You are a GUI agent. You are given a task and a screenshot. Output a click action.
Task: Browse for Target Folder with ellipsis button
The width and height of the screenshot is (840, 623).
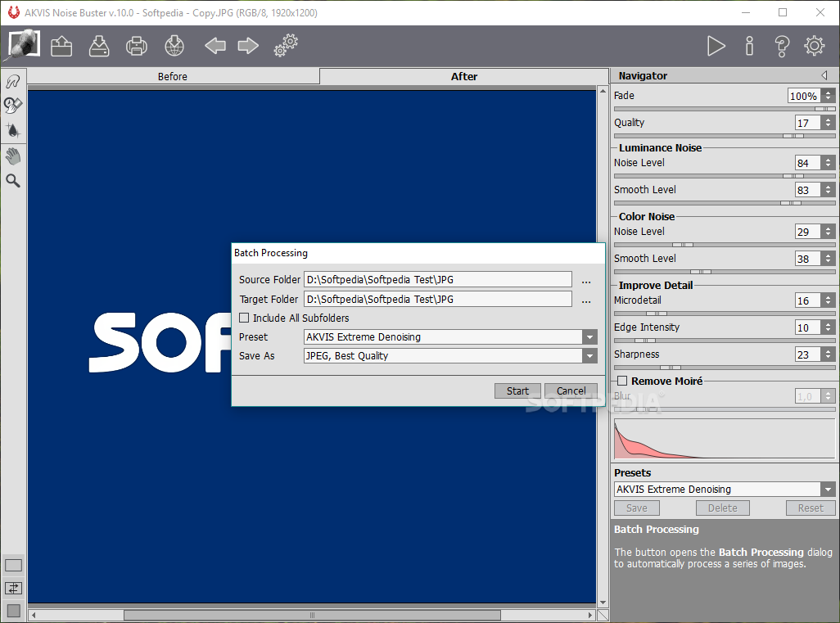coord(586,300)
